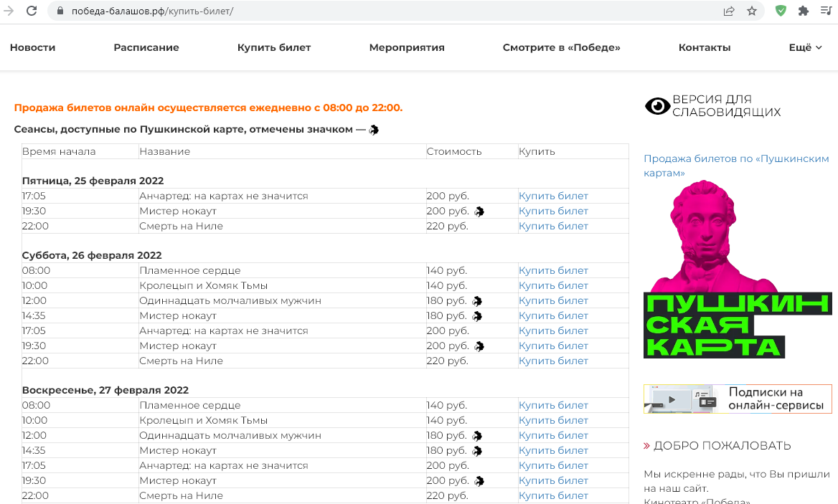The image size is (838, 504).
Task: Buy ticket for Saturday 10:00 Кролецып
Action: tap(553, 285)
